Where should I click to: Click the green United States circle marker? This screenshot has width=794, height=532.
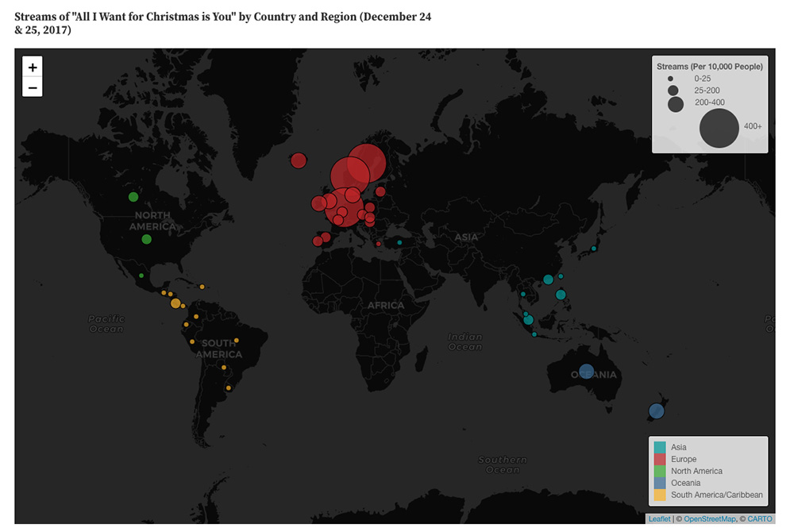[147, 239]
